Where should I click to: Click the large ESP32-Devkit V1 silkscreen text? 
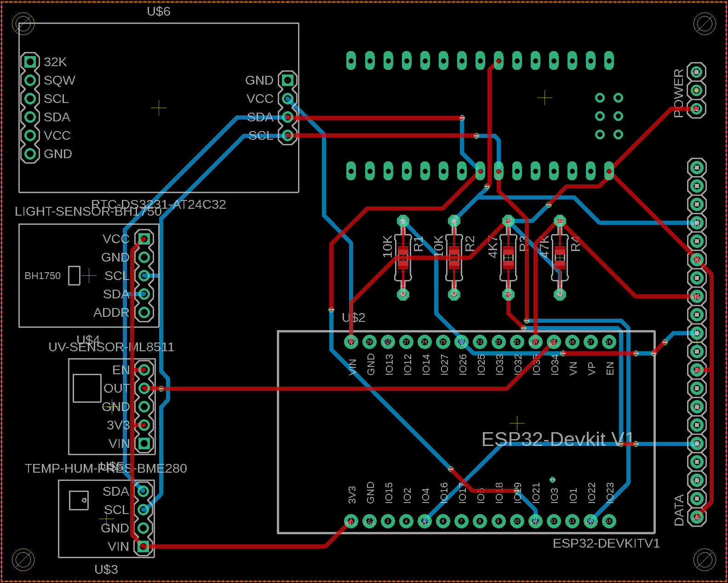[558, 439]
